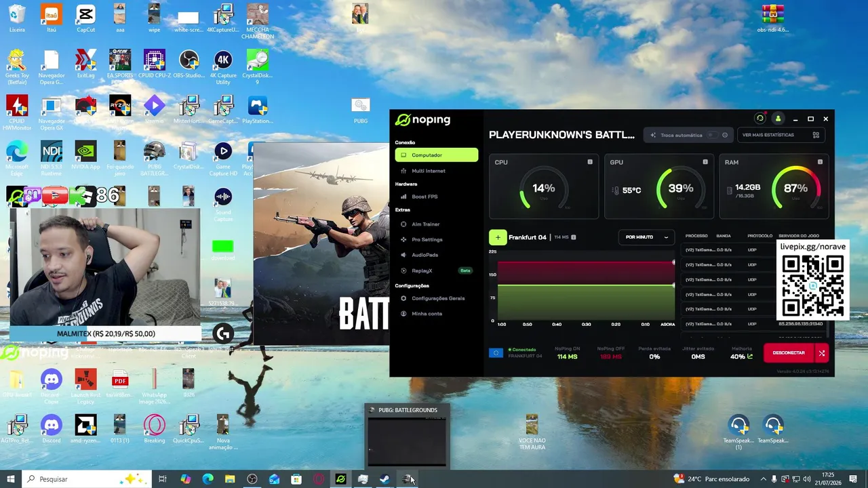Open the Stremio desktop shortcut
The image size is (868, 488).
click(154, 110)
